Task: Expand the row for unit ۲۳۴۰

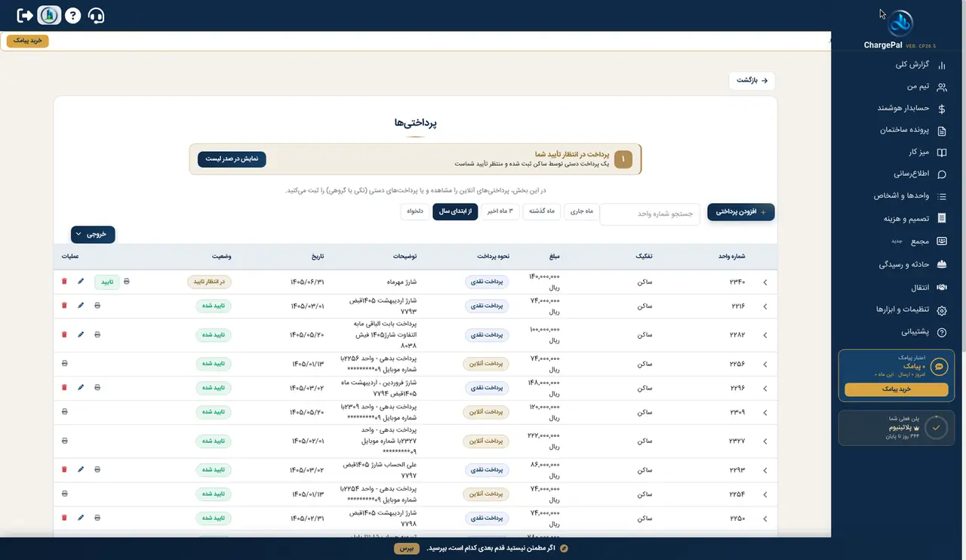Action: [764, 282]
